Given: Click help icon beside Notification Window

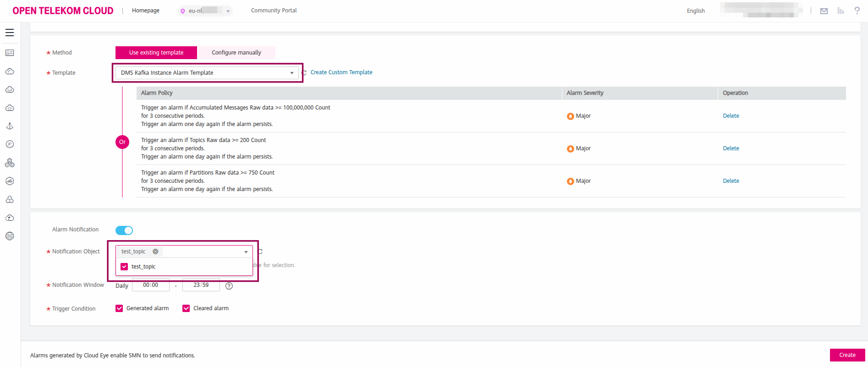Looking at the screenshot, I should tap(229, 286).
